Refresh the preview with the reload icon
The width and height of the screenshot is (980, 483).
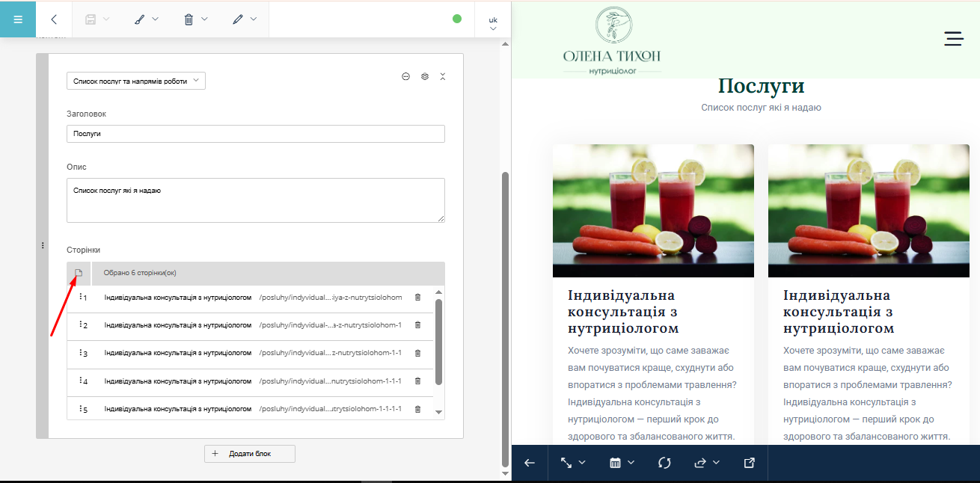(664, 463)
